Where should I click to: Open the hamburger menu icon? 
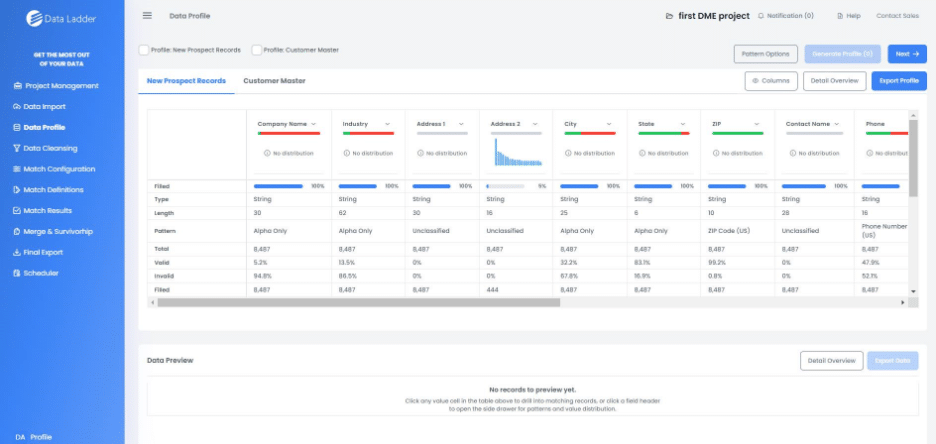147,16
